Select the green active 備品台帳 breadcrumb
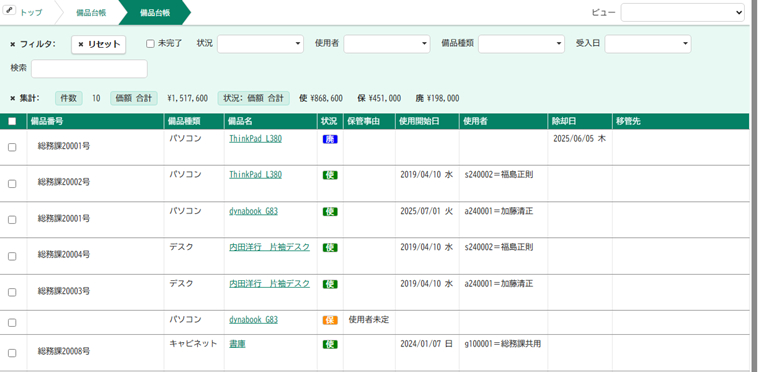The width and height of the screenshot is (759, 372). (155, 13)
